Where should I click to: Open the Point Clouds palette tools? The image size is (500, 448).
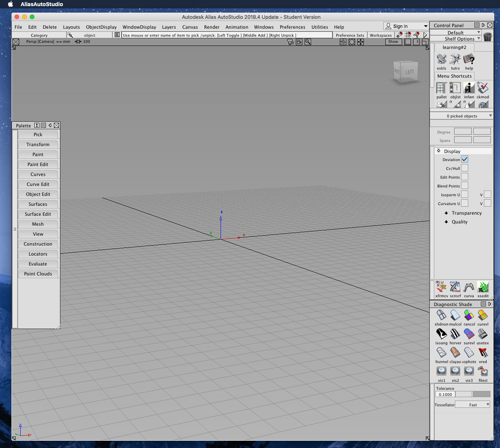[x=38, y=274]
